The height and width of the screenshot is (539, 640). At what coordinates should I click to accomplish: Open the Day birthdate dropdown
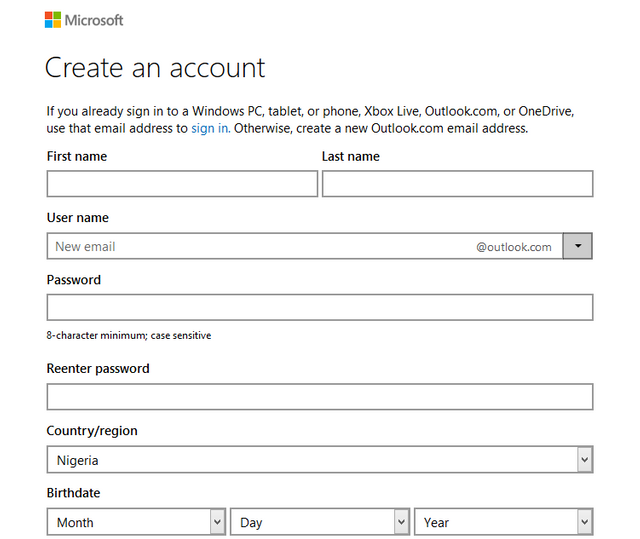click(x=320, y=522)
